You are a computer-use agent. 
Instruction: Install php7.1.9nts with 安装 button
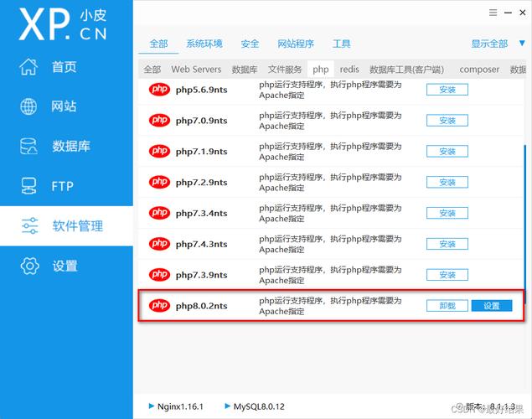tap(447, 152)
